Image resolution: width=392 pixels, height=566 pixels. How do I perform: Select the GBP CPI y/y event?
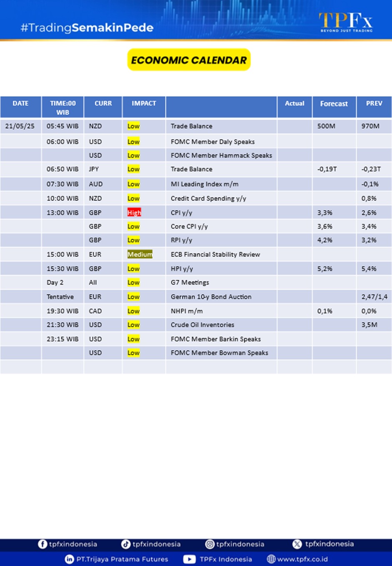182,213
